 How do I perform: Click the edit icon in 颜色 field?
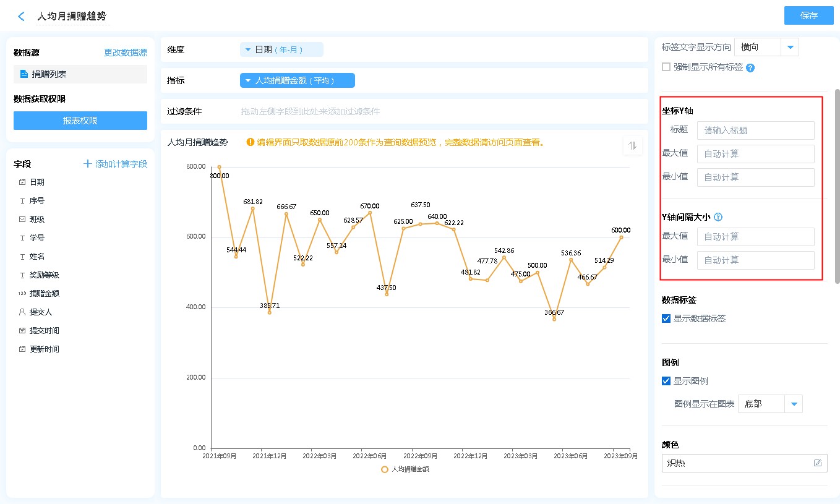[x=818, y=463]
